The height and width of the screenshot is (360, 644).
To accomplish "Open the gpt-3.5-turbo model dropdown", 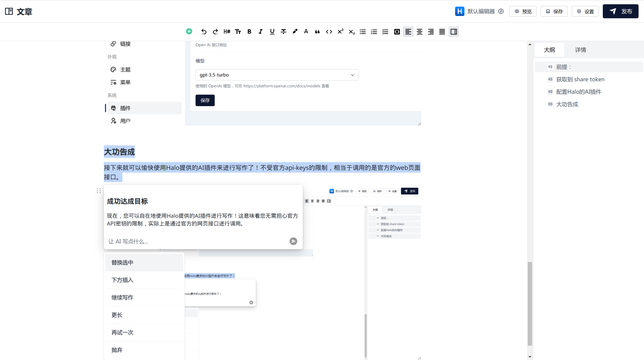I will coord(277,75).
